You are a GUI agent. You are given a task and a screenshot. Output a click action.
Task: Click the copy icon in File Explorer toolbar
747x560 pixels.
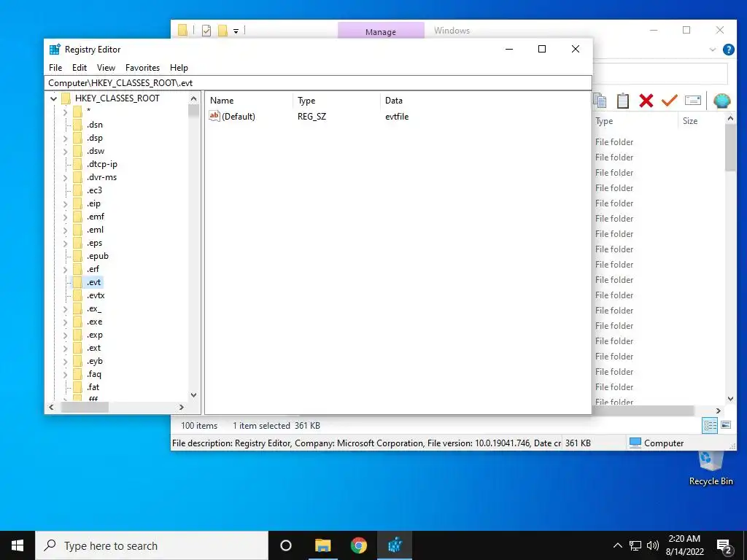600,101
